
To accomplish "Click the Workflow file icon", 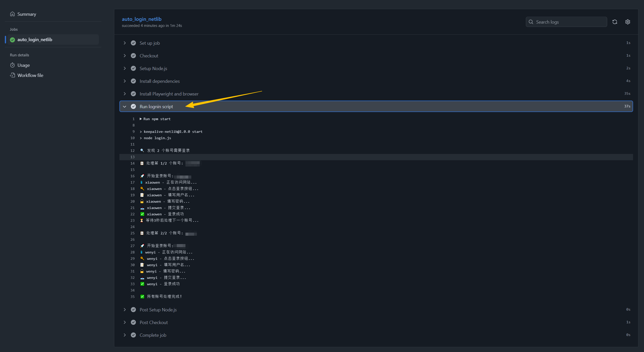I will [12, 75].
